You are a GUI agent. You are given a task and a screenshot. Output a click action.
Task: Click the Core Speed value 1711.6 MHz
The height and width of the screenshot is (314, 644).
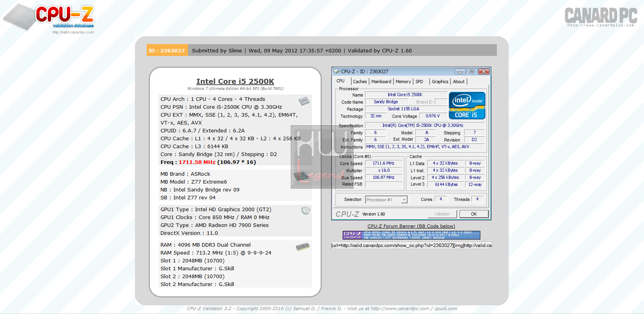(x=384, y=163)
